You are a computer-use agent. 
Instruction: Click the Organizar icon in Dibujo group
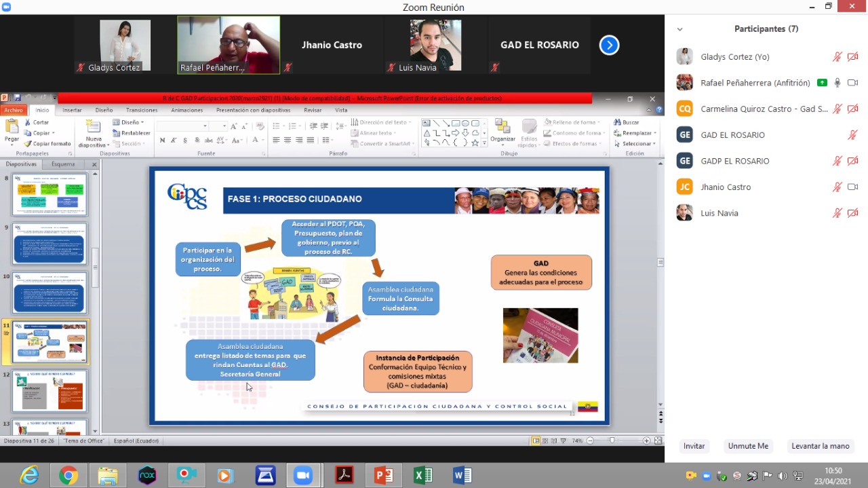[x=502, y=127]
